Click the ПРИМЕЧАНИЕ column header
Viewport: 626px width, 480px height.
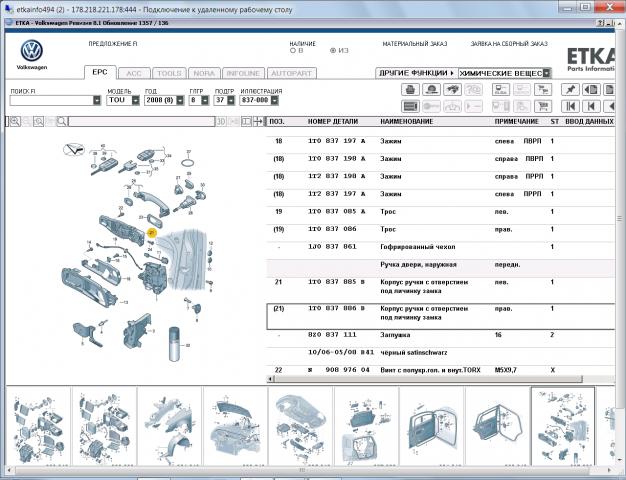516,121
